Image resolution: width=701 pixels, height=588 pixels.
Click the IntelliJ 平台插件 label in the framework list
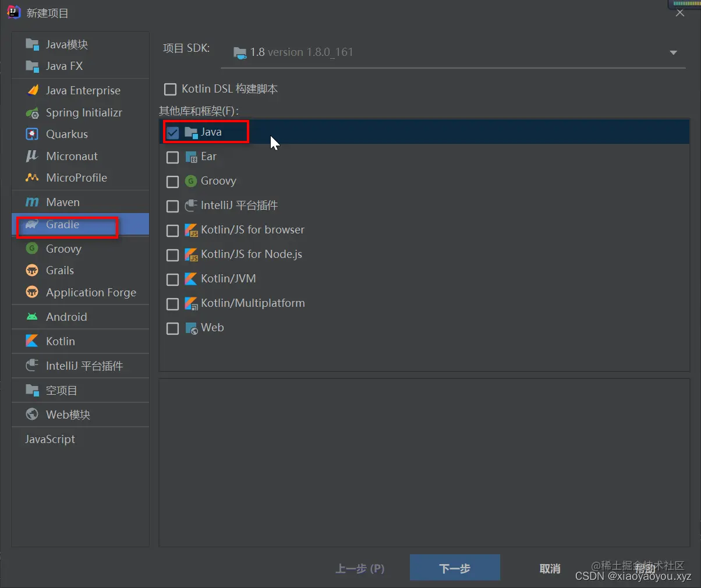click(239, 206)
